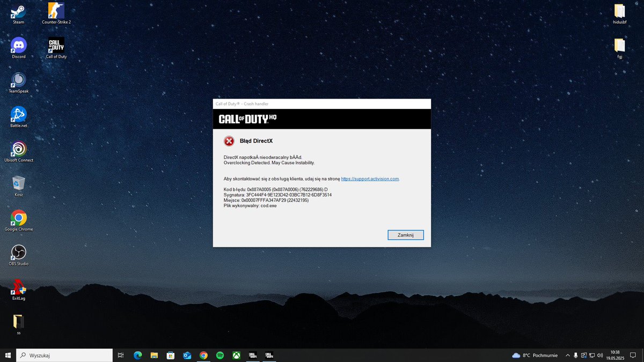Open Microsoft Store from the taskbar

click(x=170, y=355)
